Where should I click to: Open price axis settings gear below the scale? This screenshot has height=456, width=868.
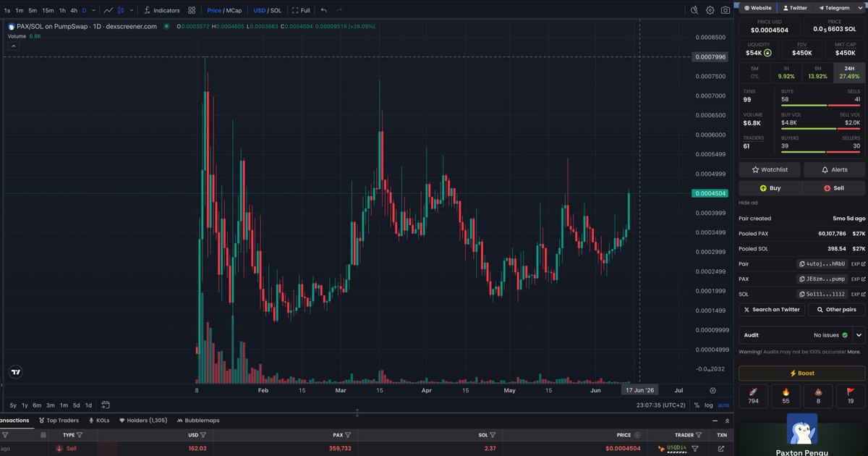[x=712, y=390]
